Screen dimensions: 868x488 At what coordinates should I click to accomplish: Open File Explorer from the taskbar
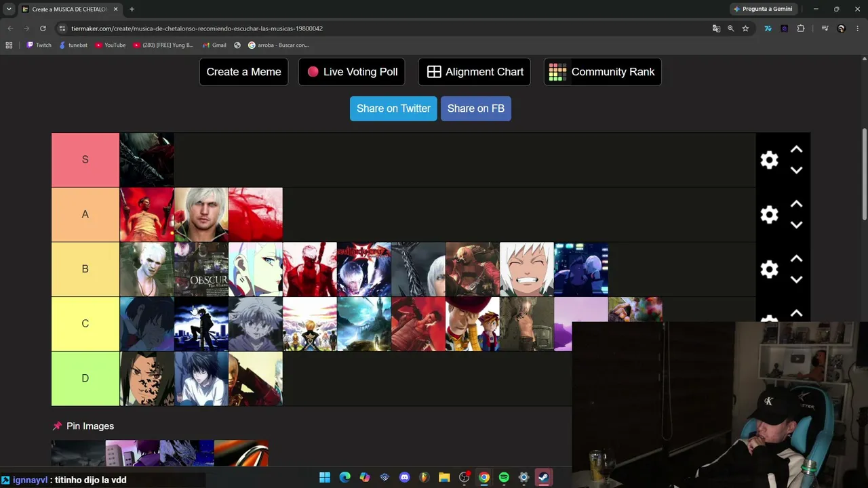pyautogui.click(x=444, y=477)
